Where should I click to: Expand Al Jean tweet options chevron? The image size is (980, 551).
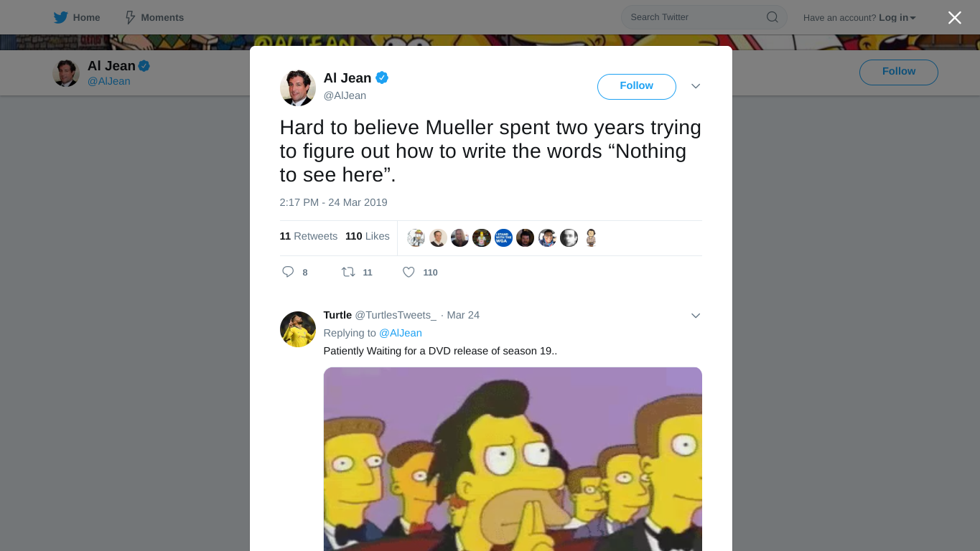pos(696,86)
